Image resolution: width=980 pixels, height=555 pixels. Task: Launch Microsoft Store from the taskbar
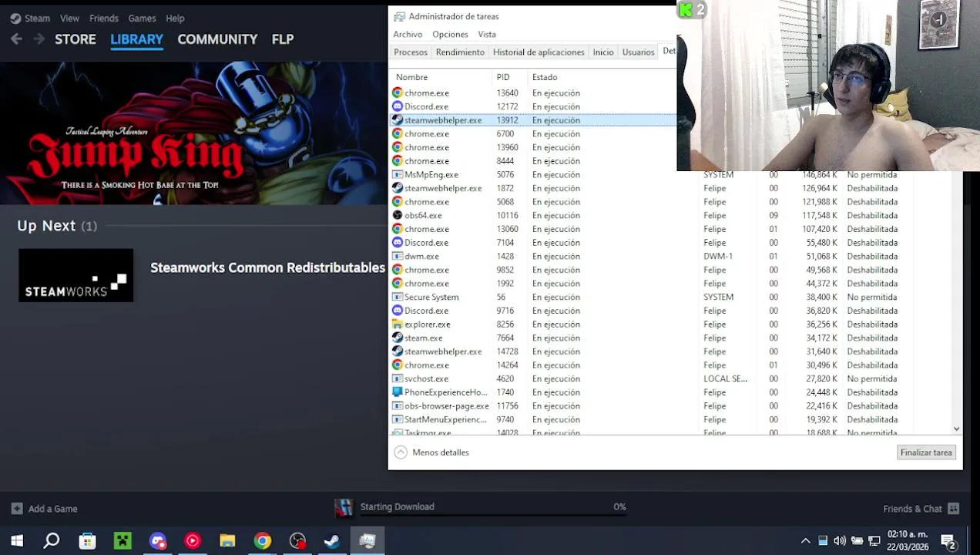click(87, 541)
